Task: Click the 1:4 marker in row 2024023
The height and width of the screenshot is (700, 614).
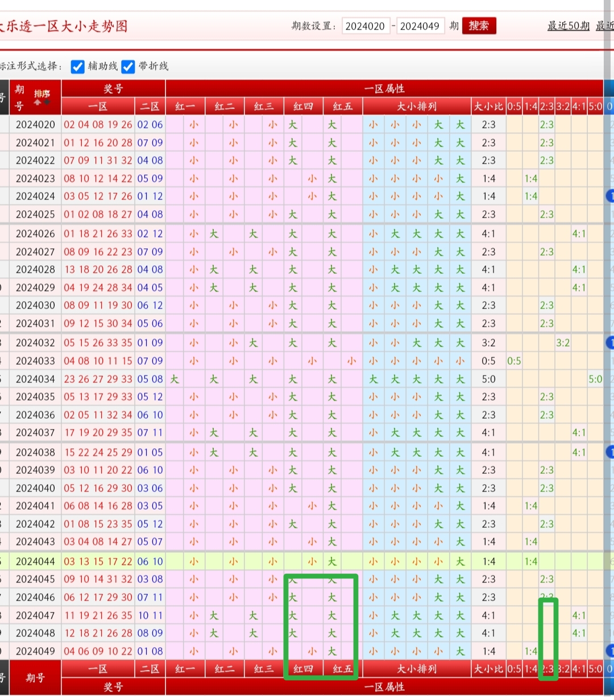Action: tap(530, 178)
